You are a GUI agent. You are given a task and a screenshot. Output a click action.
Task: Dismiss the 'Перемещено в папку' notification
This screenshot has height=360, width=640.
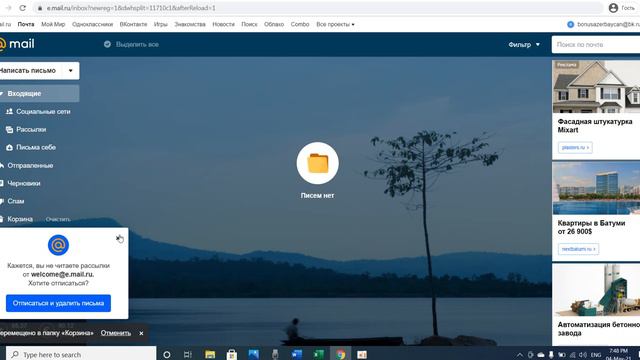point(141,333)
